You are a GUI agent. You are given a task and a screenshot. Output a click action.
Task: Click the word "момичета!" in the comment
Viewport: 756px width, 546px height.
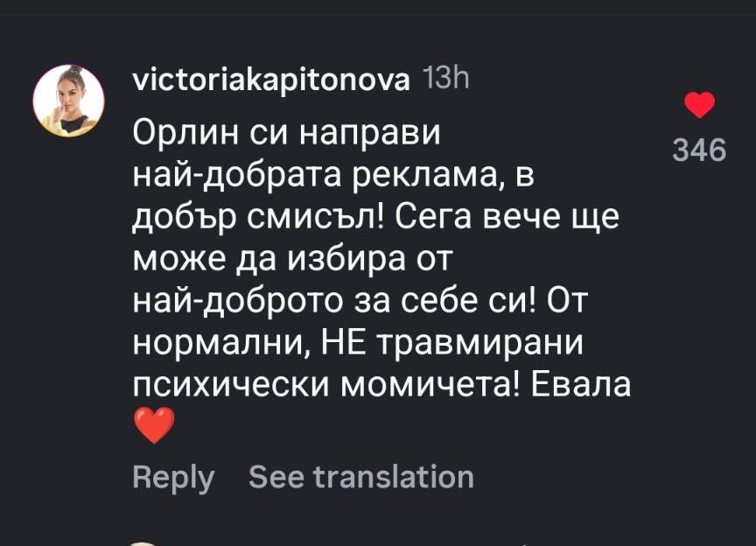click(x=424, y=387)
